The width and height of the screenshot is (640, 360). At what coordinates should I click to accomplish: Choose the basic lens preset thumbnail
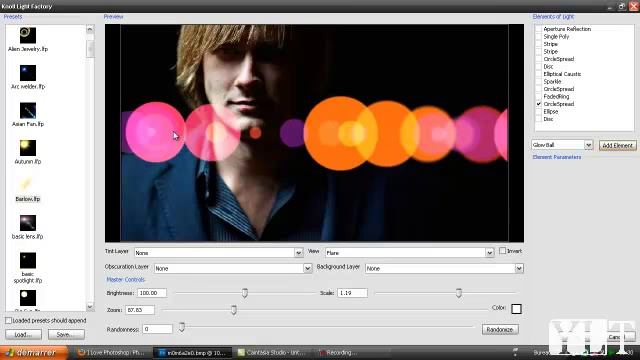28,223
